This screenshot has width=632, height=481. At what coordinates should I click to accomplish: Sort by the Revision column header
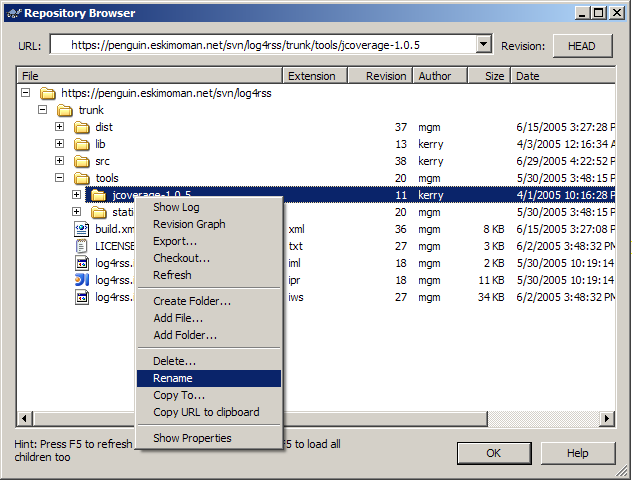pyautogui.click(x=380, y=76)
